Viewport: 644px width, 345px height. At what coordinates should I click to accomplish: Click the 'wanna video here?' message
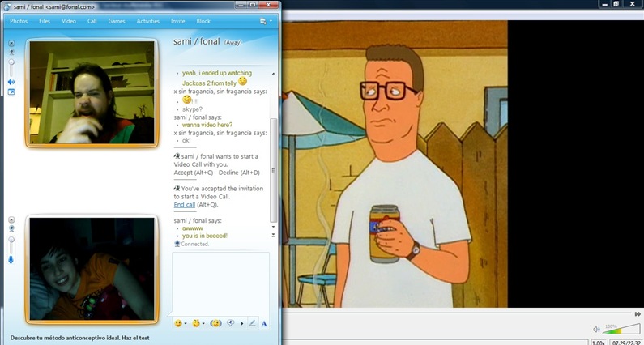click(207, 125)
